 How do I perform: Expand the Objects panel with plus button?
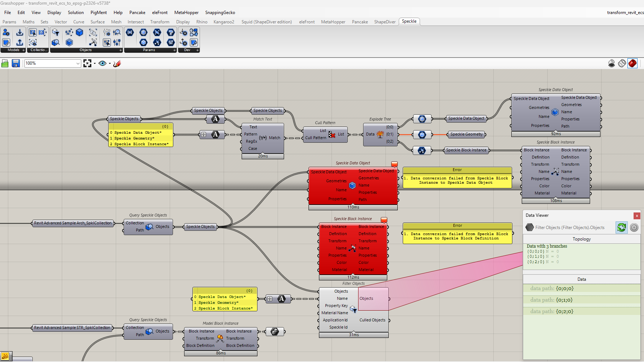pyautogui.click(x=120, y=50)
